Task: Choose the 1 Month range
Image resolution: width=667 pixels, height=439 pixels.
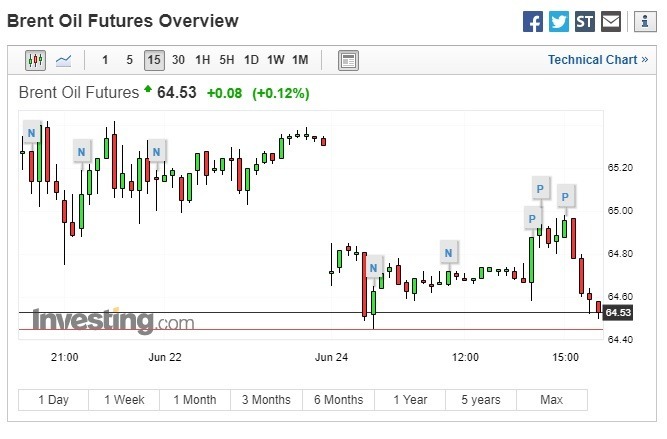Action: (x=195, y=400)
